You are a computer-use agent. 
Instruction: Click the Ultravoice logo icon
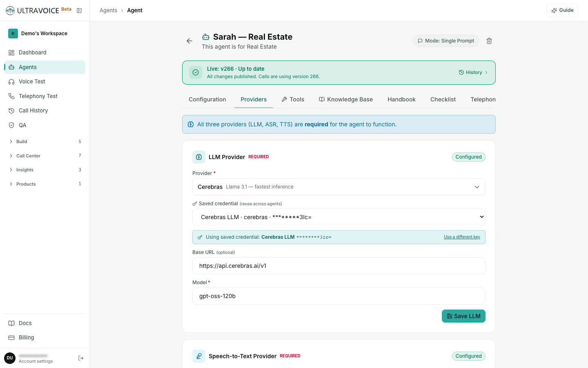pyautogui.click(x=10, y=10)
